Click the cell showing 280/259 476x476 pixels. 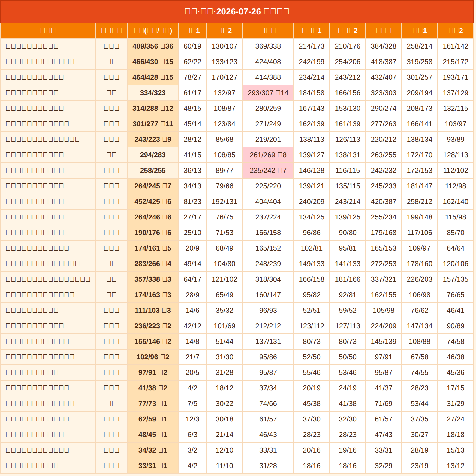(268, 108)
